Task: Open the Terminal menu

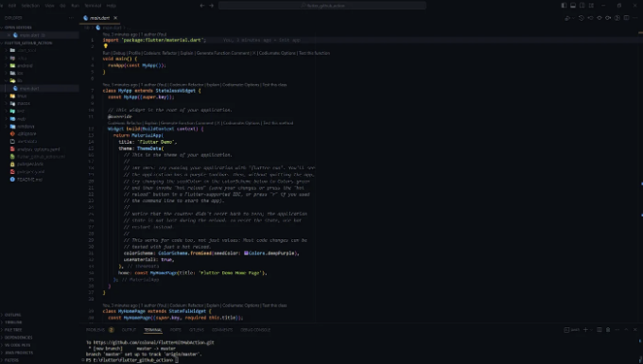Action: [93, 6]
